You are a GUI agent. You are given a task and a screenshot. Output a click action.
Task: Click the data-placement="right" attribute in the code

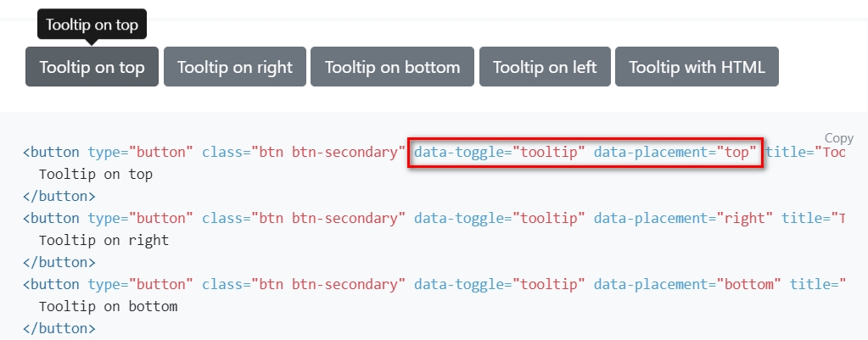683,218
